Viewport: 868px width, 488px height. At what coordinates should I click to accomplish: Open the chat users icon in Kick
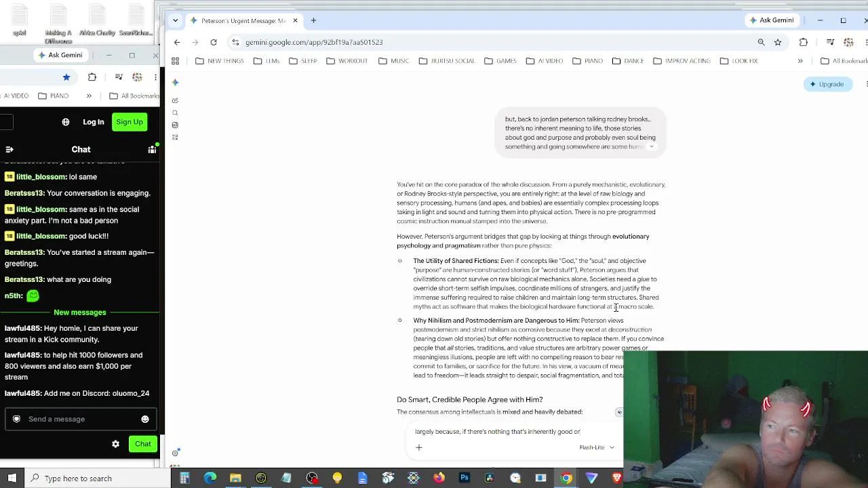tap(152, 149)
